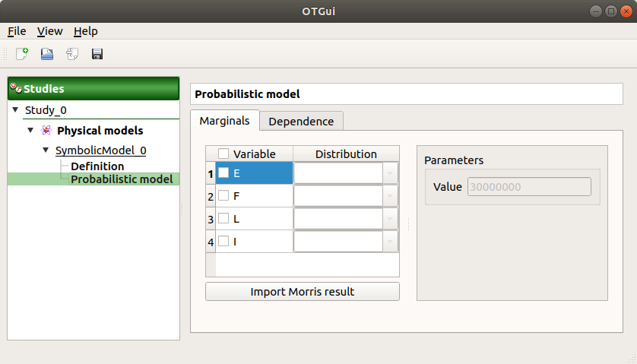Close the OTGui window

(626, 11)
